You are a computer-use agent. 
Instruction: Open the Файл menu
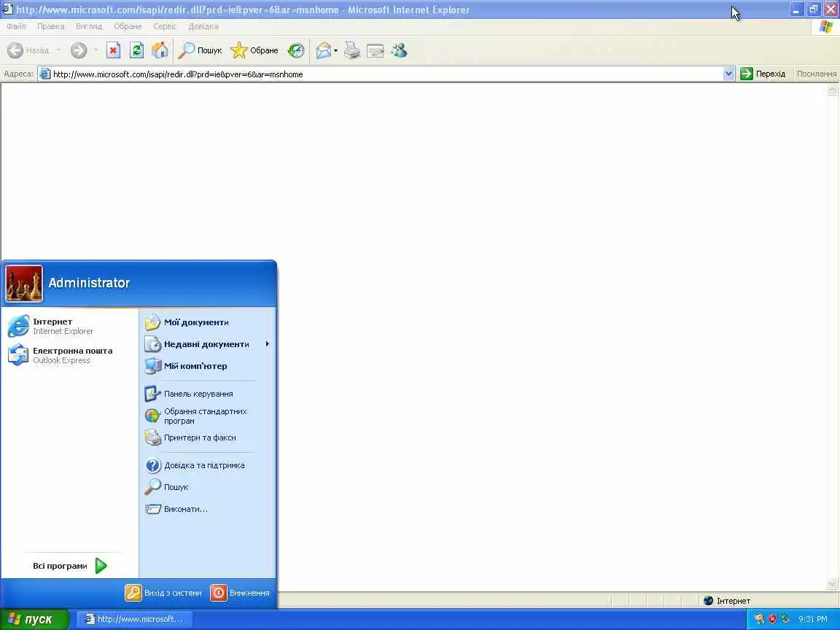[x=16, y=26]
